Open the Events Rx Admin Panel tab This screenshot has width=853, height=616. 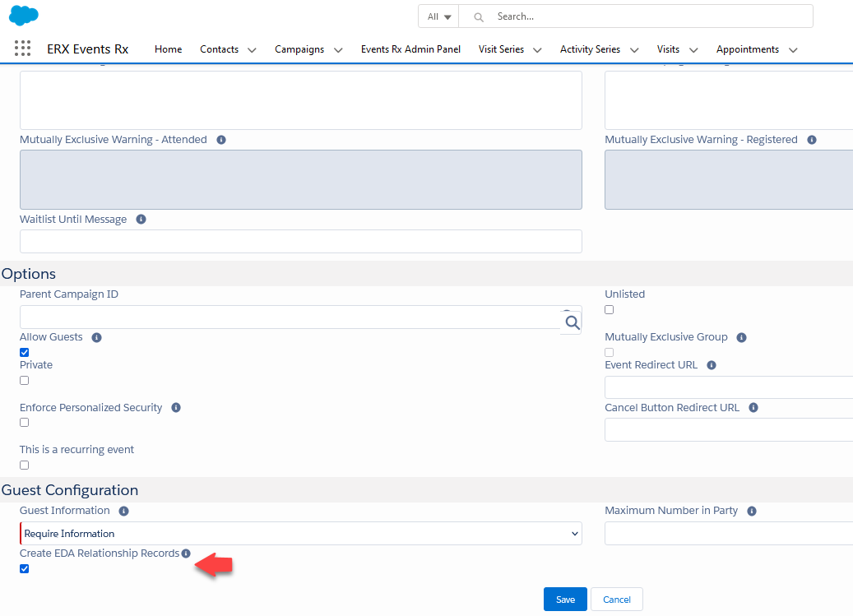point(410,49)
